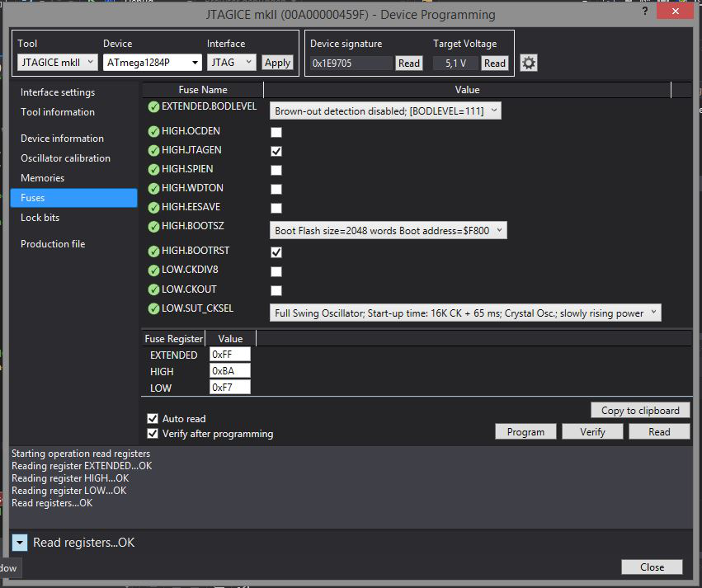The image size is (702, 588).
Task: Enable the LOW.CKDIV8 fuse checkbox
Action: [x=276, y=271]
